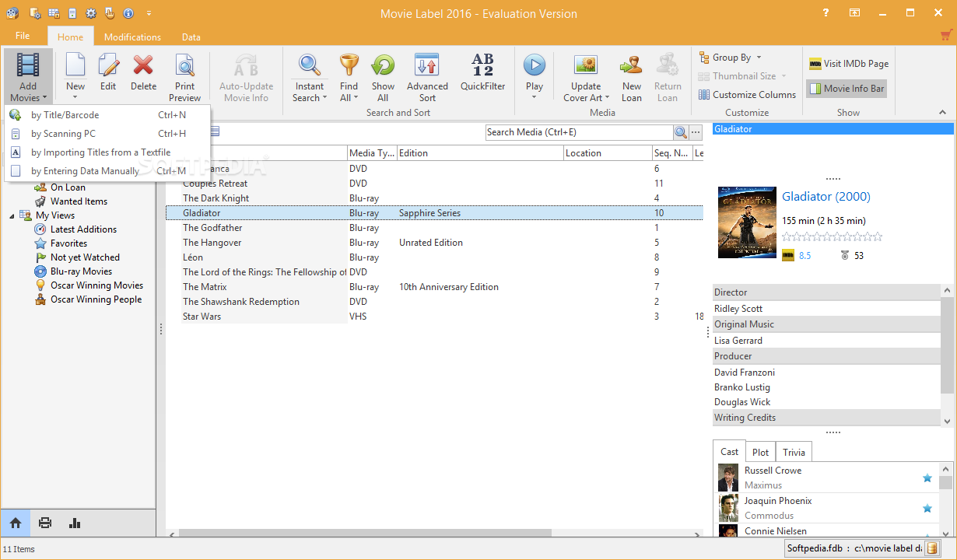Open the dropdown arrow under Play

coord(535,97)
